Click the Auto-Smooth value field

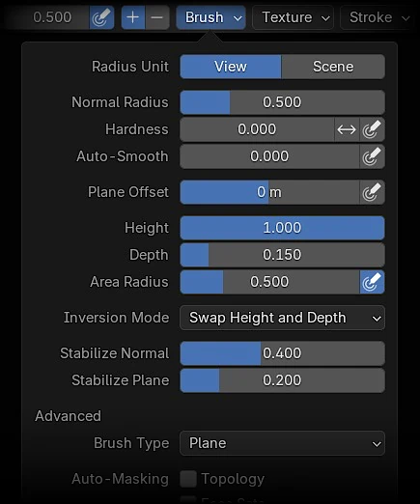(x=269, y=156)
